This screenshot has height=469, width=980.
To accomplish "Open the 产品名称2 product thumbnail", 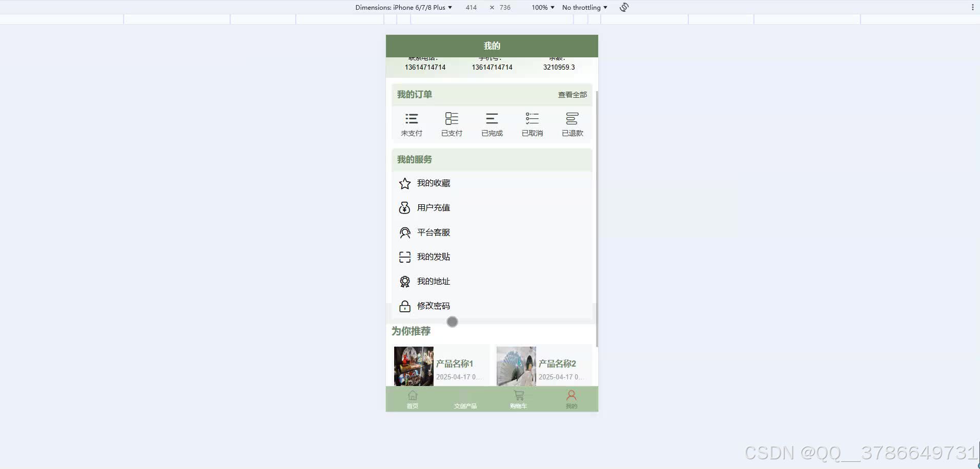I will [x=516, y=366].
